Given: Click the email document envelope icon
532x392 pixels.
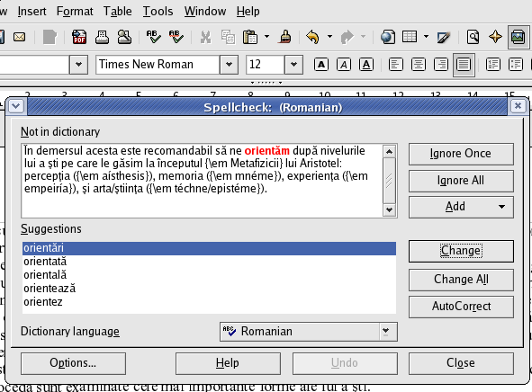Looking at the screenshot, I should [19, 37].
